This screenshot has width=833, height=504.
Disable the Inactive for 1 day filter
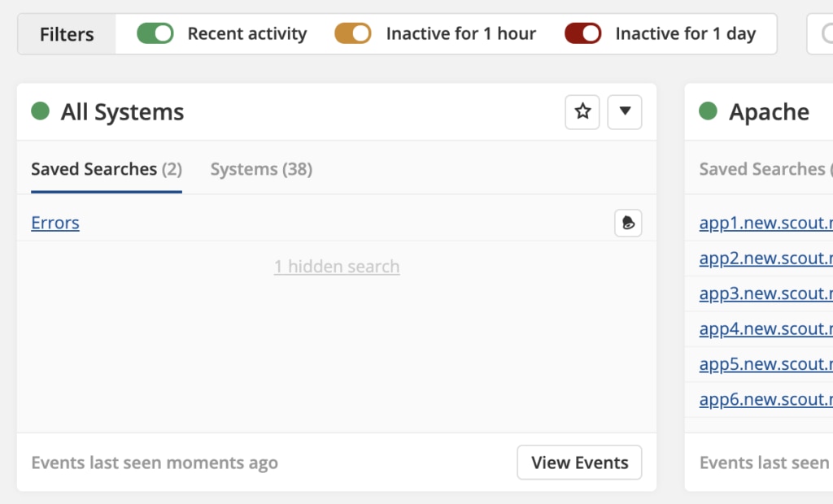click(x=582, y=33)
